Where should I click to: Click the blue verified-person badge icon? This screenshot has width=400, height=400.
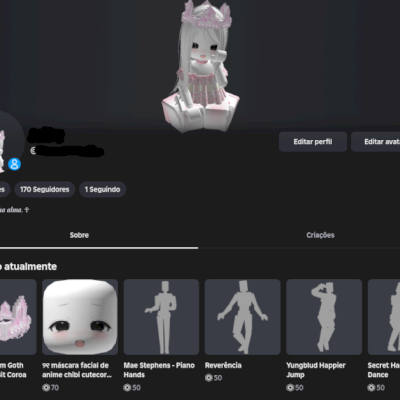(x=14, y=164)
